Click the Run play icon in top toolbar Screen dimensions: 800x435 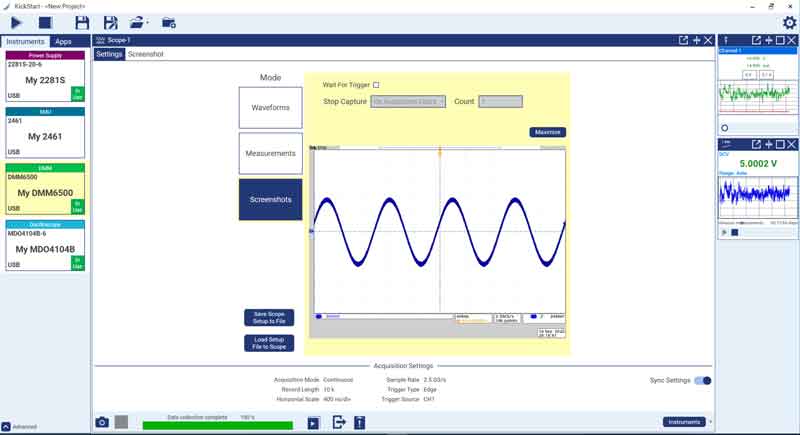coord(16,22)
